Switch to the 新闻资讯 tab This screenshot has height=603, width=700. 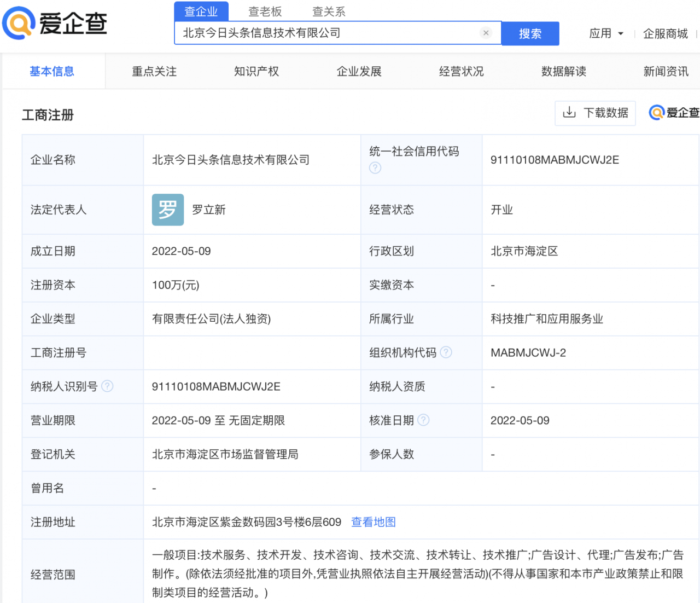pyautogui.click(x=665, y=71)
